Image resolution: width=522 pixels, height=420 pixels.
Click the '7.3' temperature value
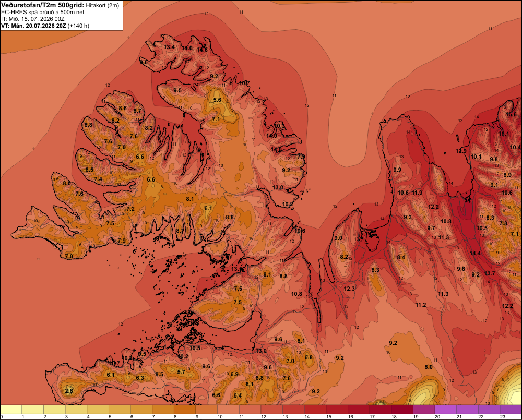pos(503,223)
